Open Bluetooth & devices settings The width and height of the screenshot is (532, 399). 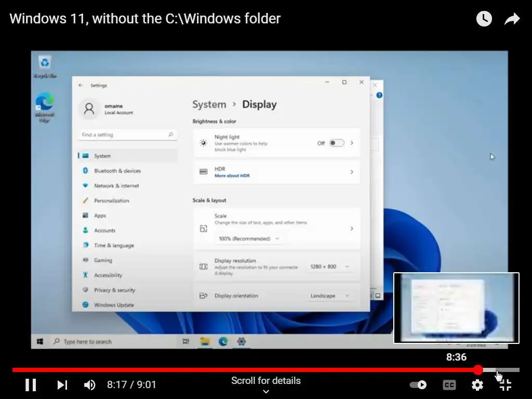pos(128,170)
